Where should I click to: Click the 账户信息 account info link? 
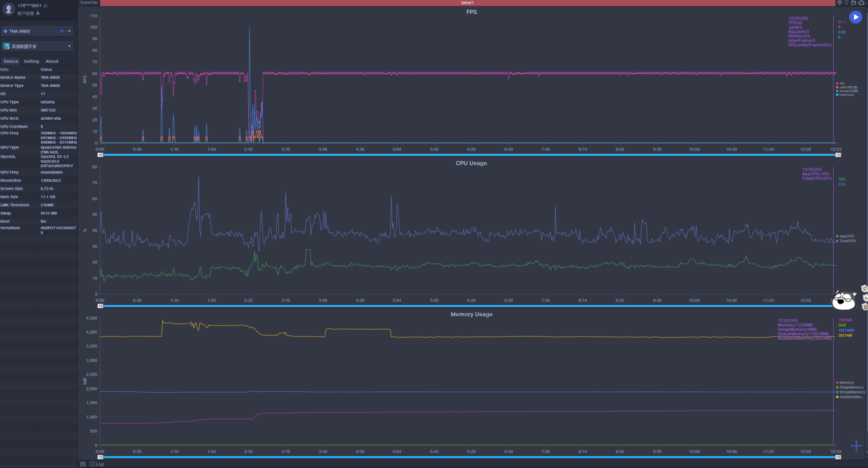tap(26, 13)
